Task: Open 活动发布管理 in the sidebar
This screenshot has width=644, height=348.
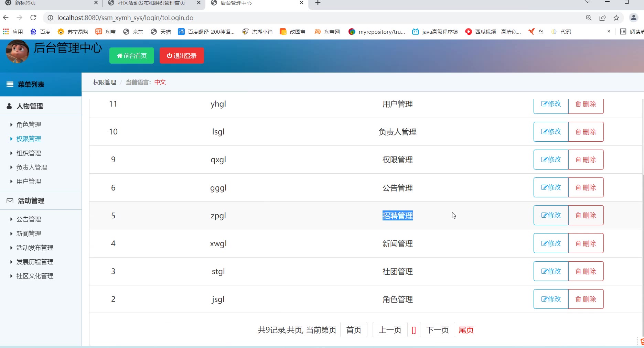Action: [35, 248]
